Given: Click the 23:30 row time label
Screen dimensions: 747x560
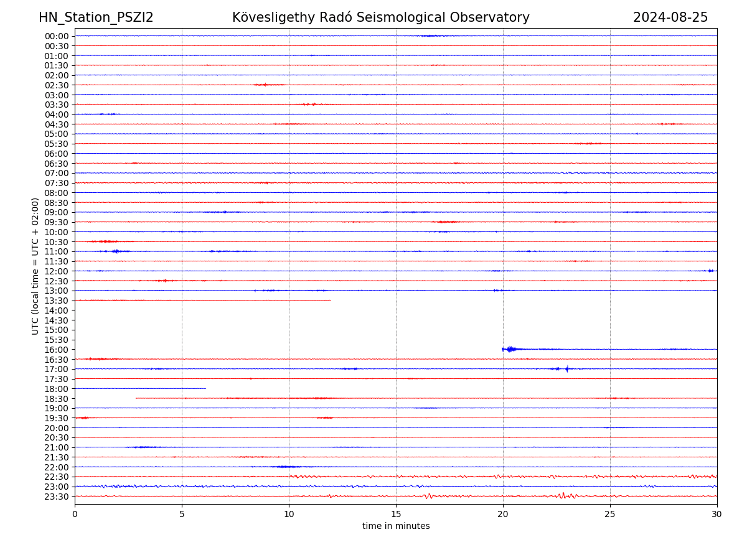Looking at the screenshot, I should (x=56, y=497).
